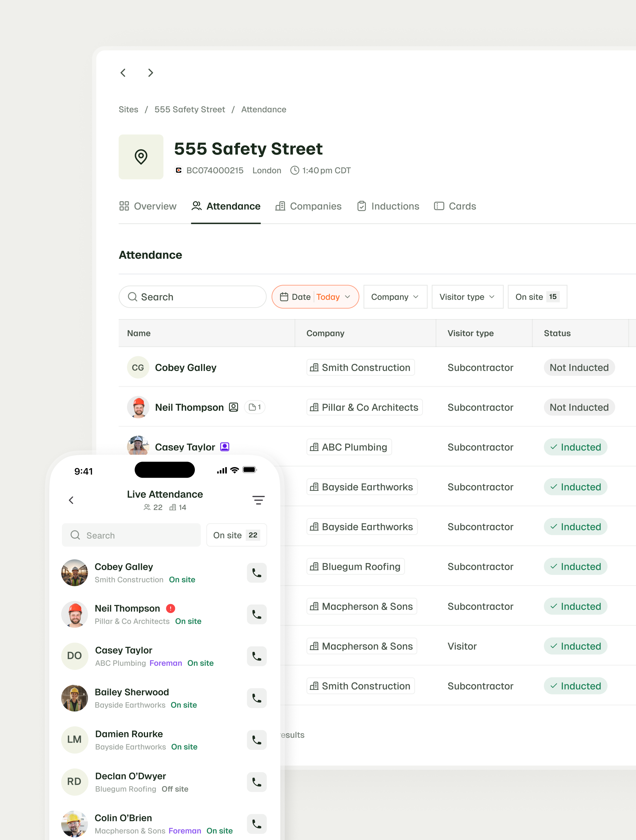The image size is (636, 840).
Task: Open the Visitor type filter dropdown
Action: pos(467,297)
